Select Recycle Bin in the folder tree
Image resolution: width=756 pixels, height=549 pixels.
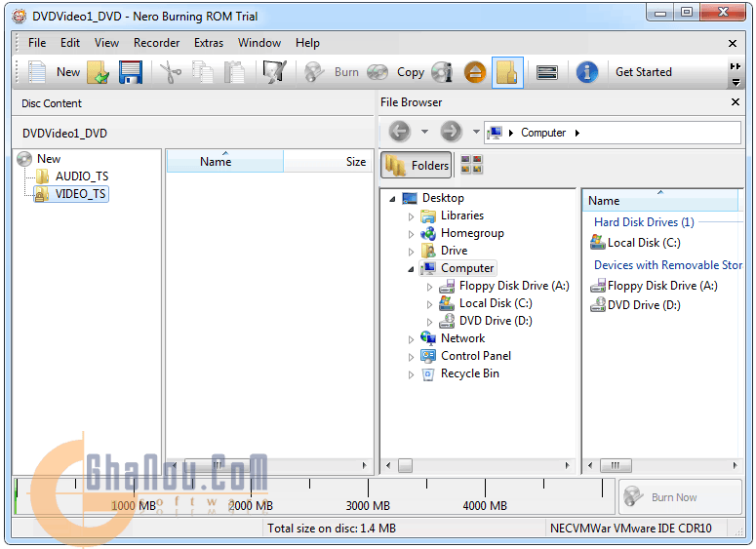(x=469, y=373)
